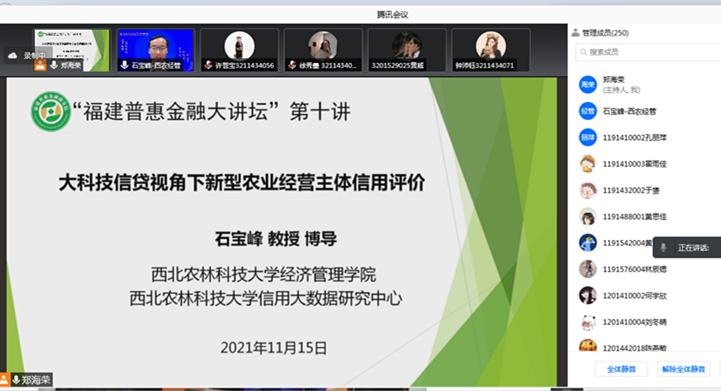
Task: Click the muted mic icon on 徐秀鑫 tile
Action: pyautogui.click(x=292, y=65)
